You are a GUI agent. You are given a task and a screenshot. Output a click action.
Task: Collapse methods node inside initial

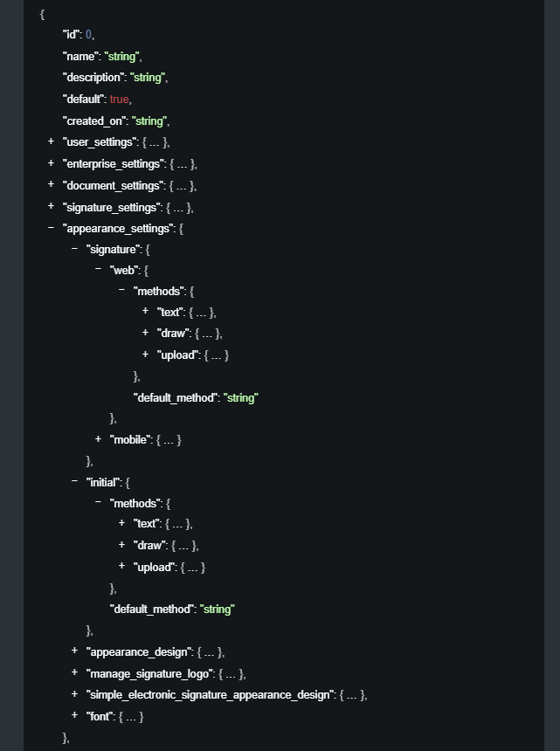tap(98, 503)
